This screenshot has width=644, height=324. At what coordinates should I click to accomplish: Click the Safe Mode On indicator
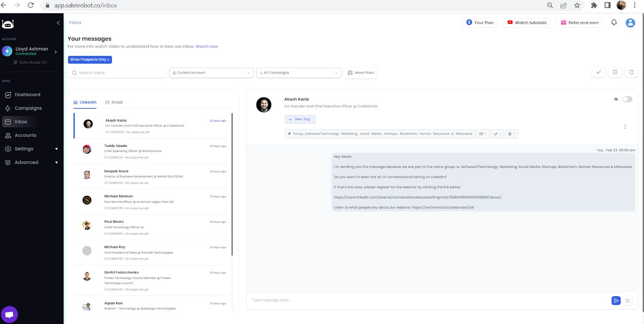[x=30, y=62]
